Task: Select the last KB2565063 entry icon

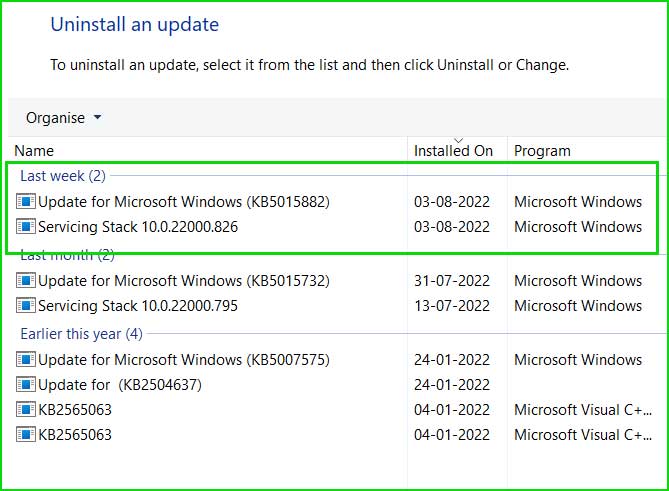Action: coord(26,435)
